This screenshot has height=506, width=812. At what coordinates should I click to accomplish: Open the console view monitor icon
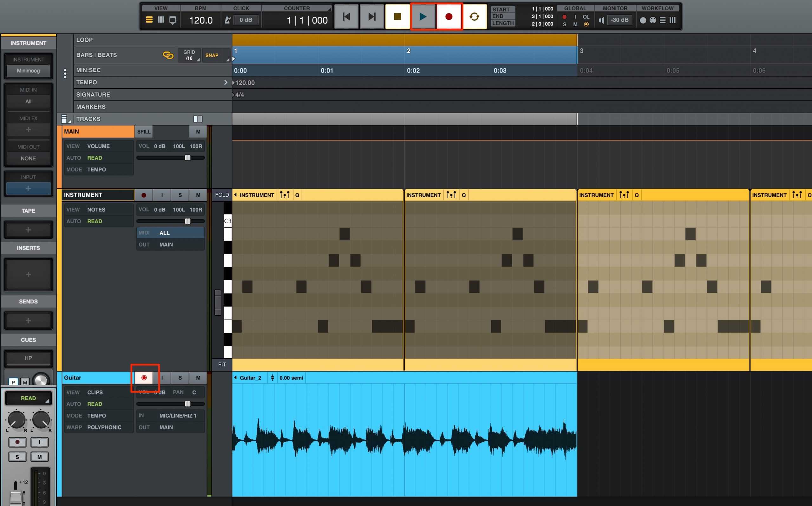click(173, 20)
